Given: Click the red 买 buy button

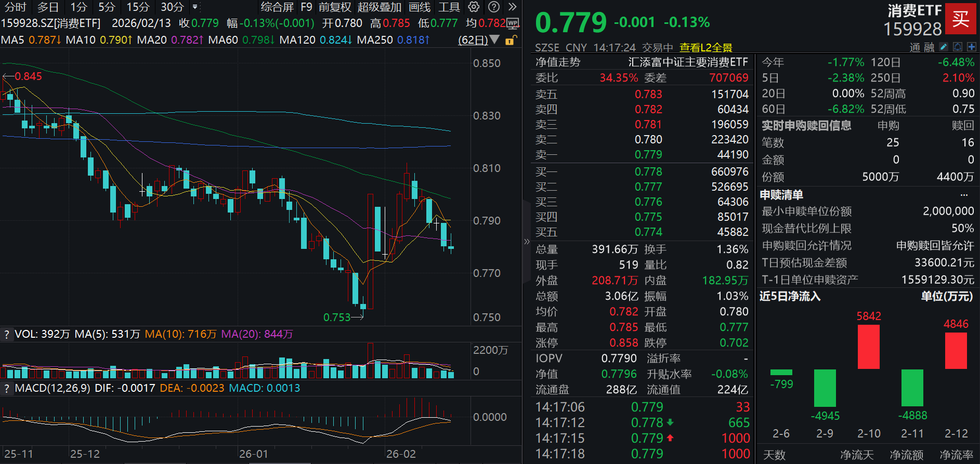Looking at the screenshot, I should coord(960,19).
